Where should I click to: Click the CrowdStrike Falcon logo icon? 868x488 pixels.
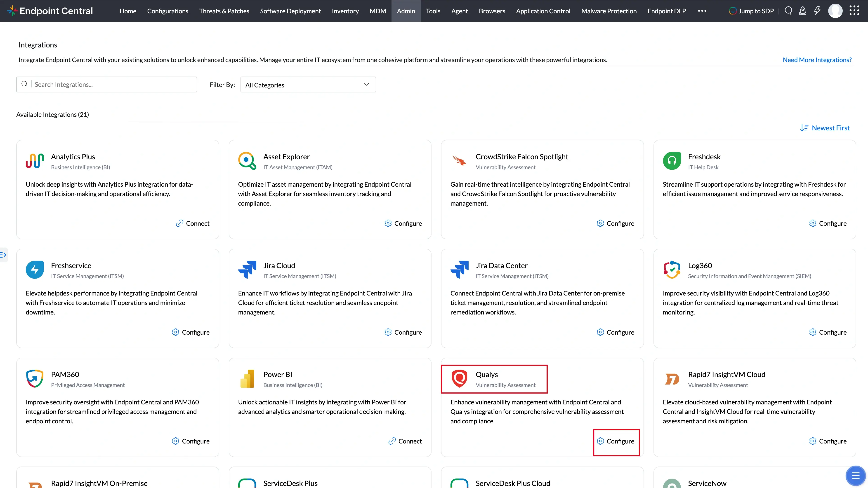coord(459,161)
